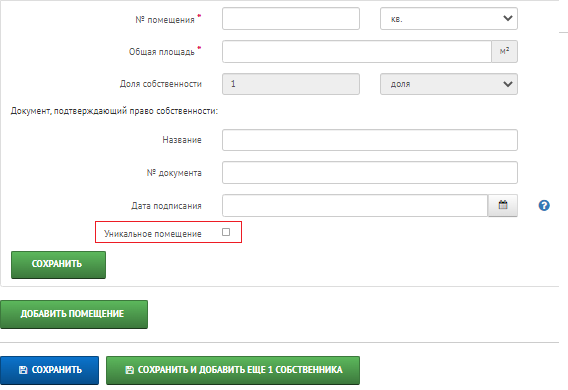Focus the № помещения input field
This screenshot has height=390, width=568.
[291, 19]
